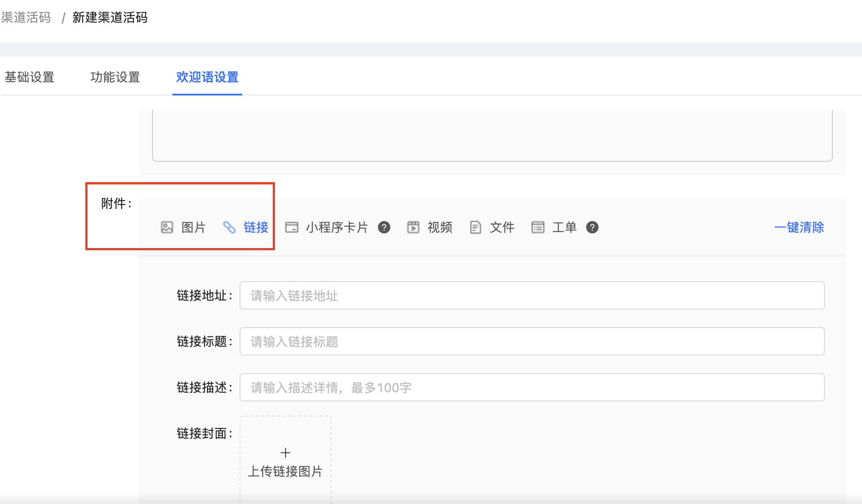Click the 一键清除 link
The image size is (862, 504).
(799, 227)
